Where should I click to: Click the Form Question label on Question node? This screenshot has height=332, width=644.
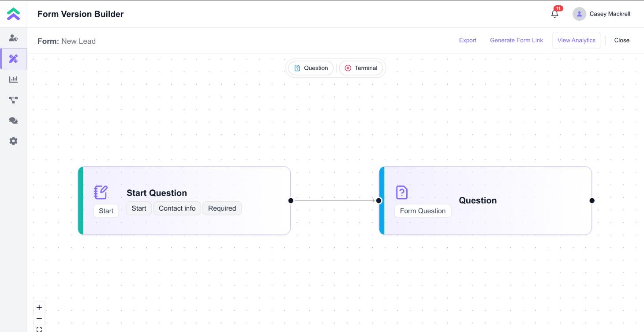(422, 211)
